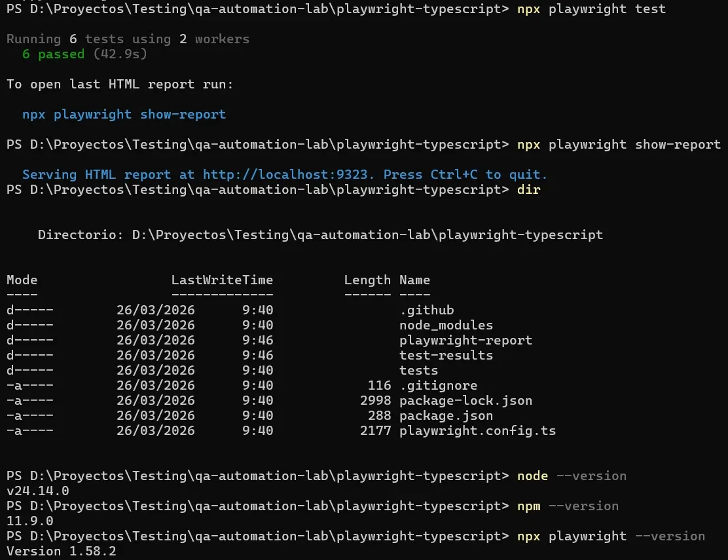Viewport: 728px width, 560px height.
Task: Click the package-lock.json filename
Action: 466,400
